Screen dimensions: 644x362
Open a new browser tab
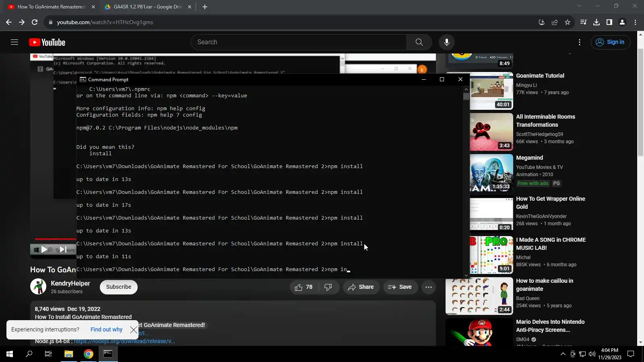click(205, 7)
